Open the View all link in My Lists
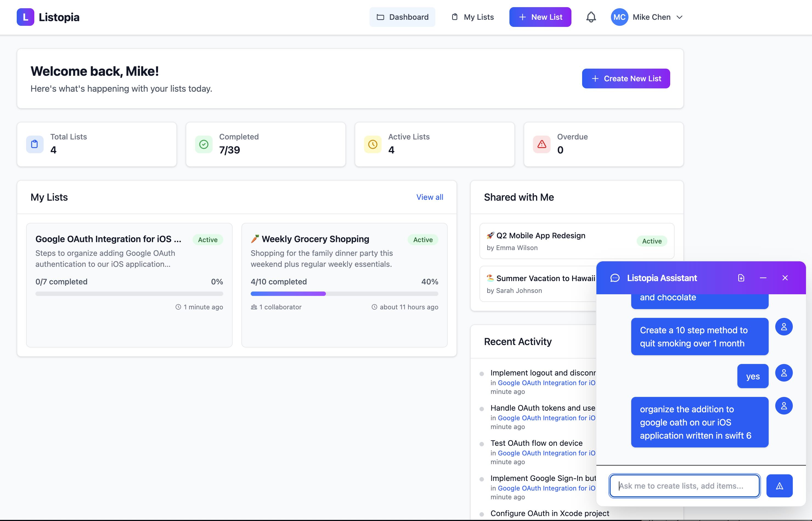 tap(430, 197)
